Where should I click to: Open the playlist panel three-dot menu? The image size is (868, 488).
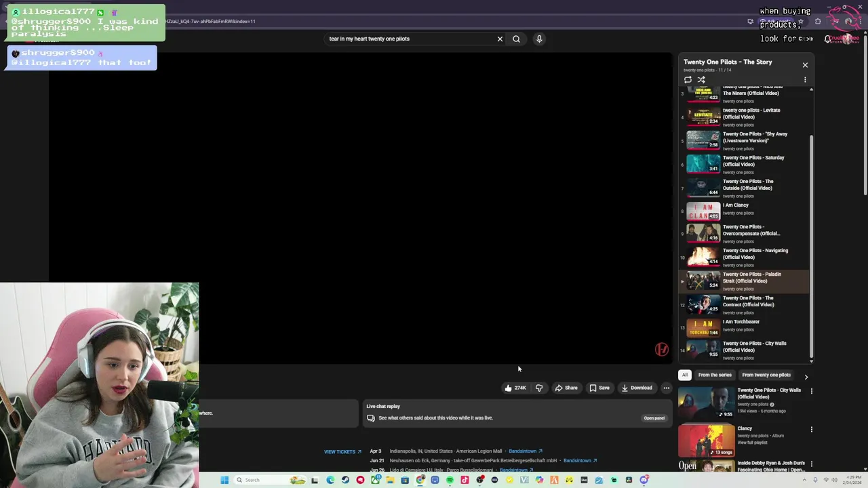(x=805, y=79)
